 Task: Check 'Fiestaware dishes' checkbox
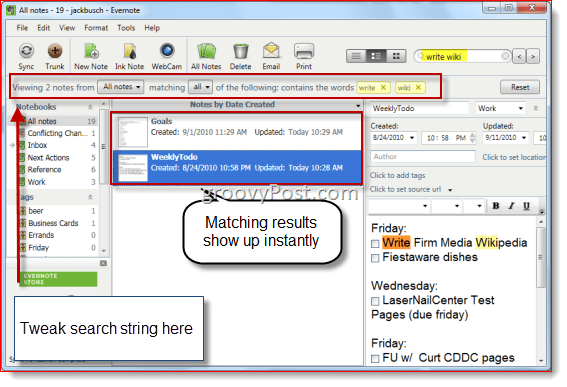(375, 258)
